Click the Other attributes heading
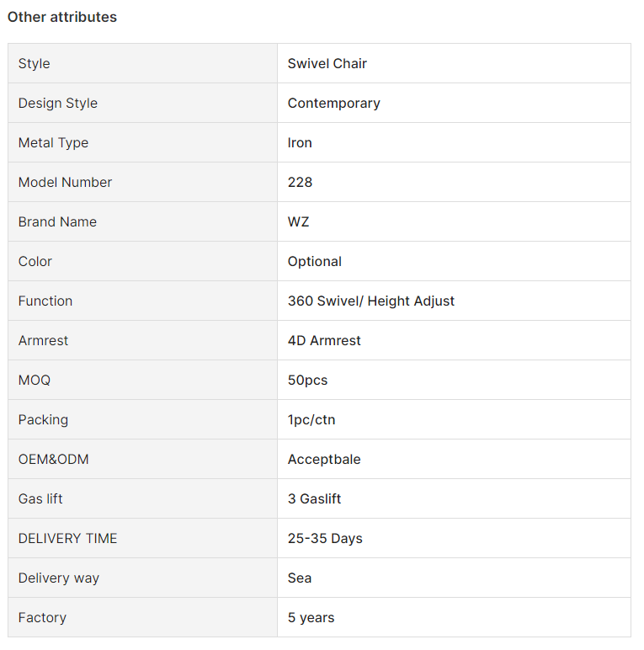This screenshot has width=644, height=650. tap(62, 17)
